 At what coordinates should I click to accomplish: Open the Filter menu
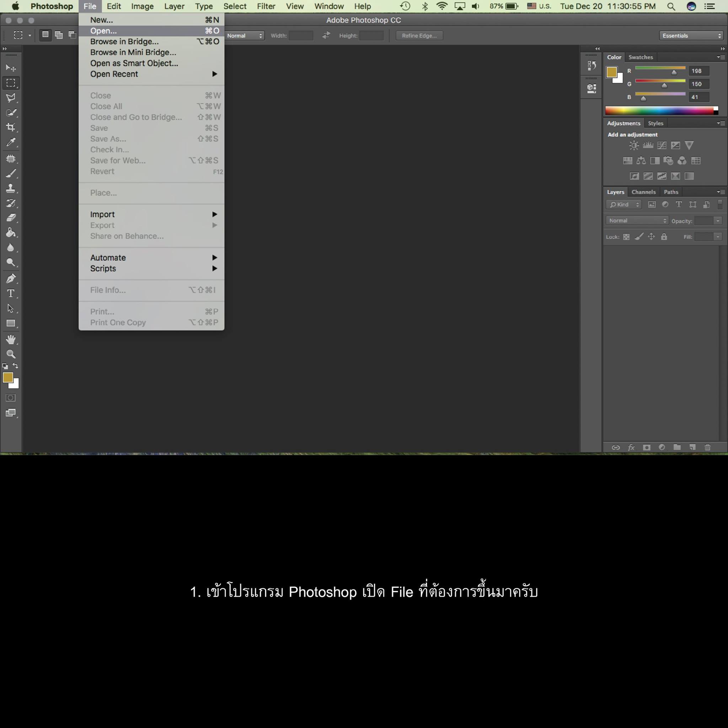click(266, 6)
